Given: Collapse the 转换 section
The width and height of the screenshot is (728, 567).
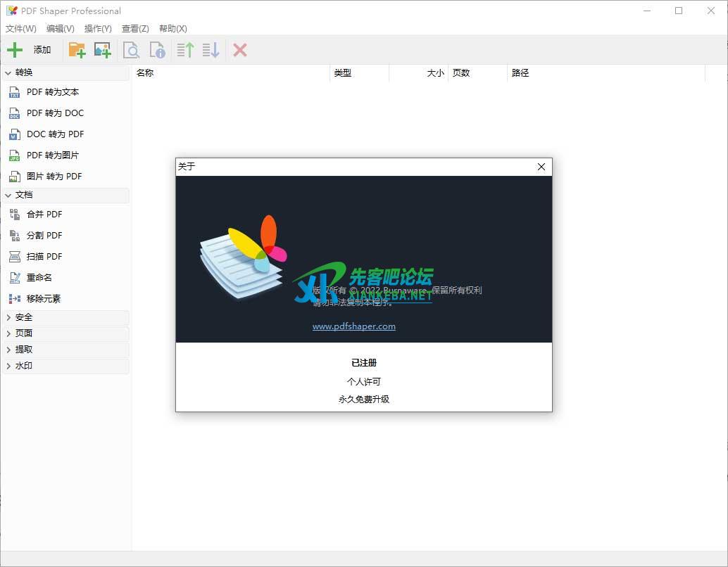Looking at the screenshot, I should click(24, 72).
